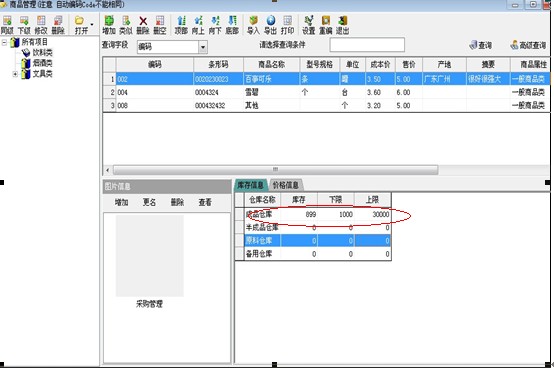The image size is (554, 369).
Task: Open the 查询字段 combo box dropdown
Action: point(203,47)
